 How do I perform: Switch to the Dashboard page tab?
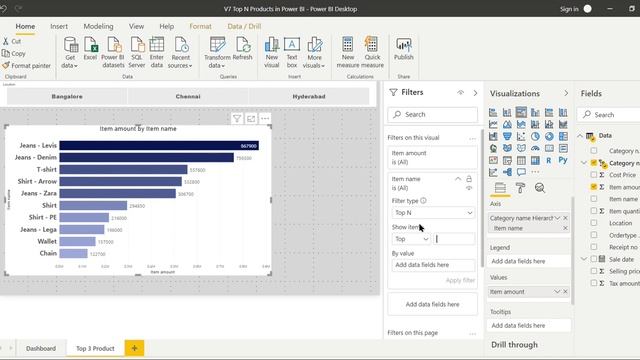click(41, 348)
